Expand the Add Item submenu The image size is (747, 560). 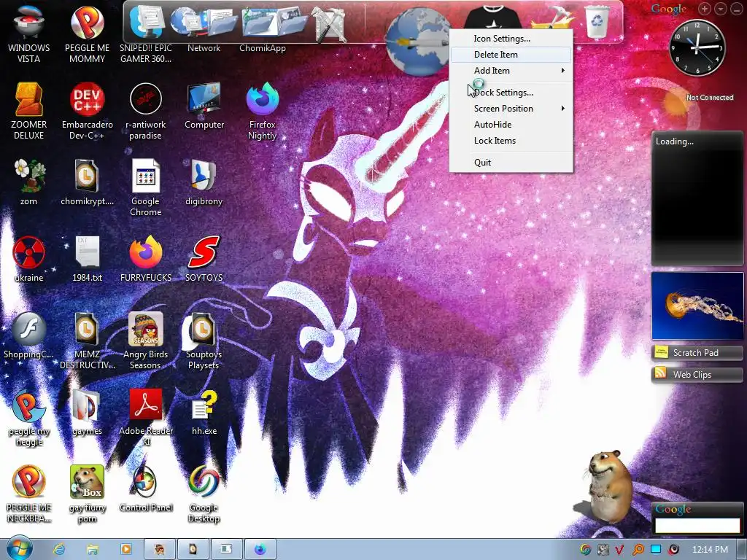[511, 71]
